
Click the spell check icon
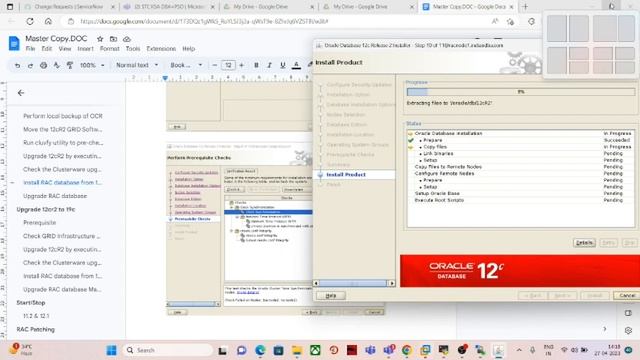pyautogui.click(x=57, y=65)
